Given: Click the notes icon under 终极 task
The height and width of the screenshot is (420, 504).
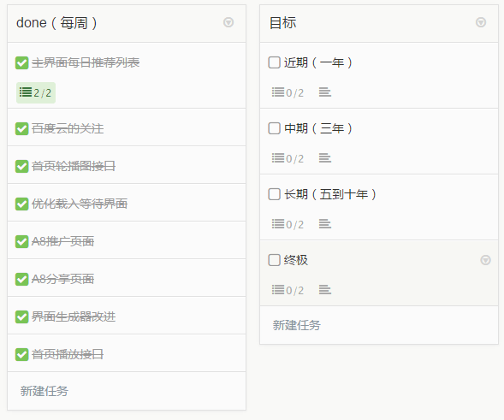Looking at the screenshot, I should click(x=325, y=290).
